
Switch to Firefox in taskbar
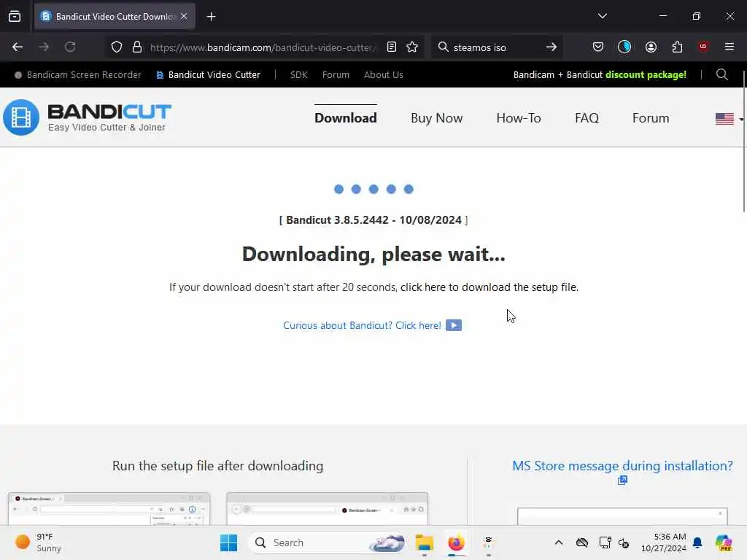[x=456, y=542]
